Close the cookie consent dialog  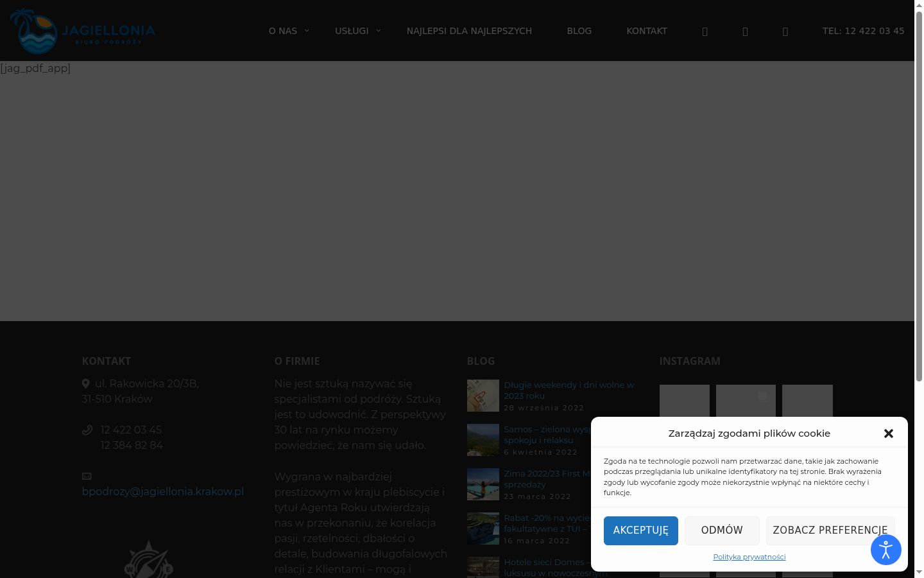pos(889,433)
